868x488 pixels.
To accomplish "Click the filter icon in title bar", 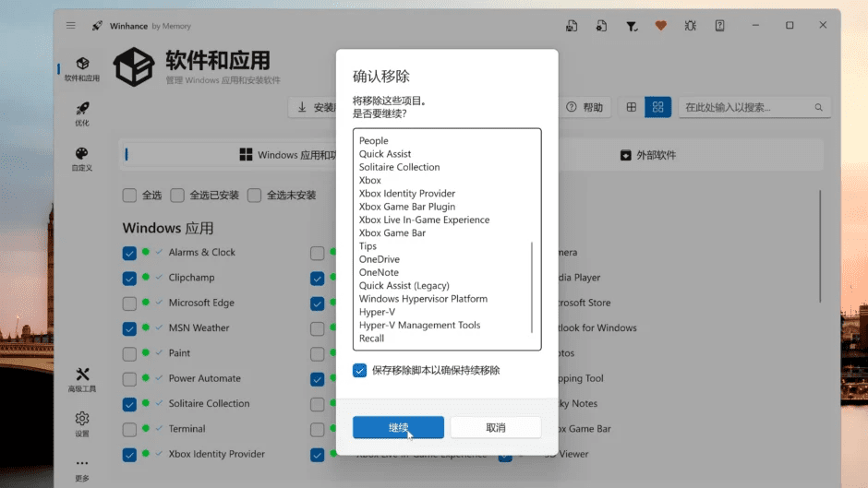I will [631, 26].
